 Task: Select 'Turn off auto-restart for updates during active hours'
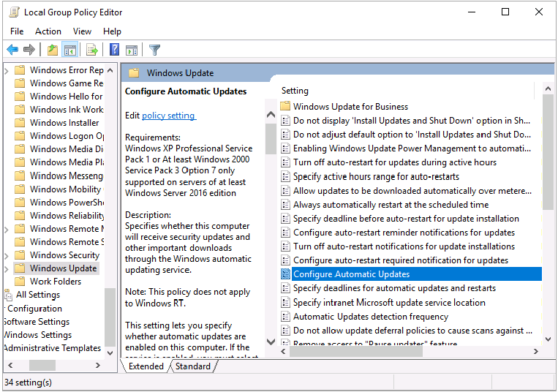395,162
